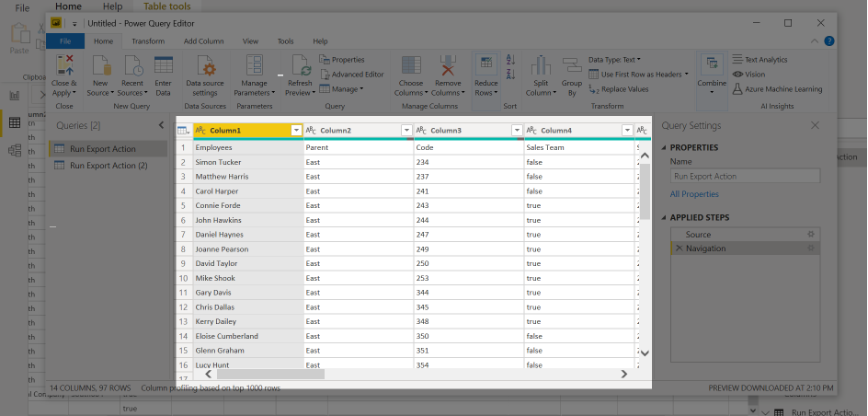Collapse the Queries pane with chevron
This screenshot has width=868, height=416.
(x=161, y=125)
